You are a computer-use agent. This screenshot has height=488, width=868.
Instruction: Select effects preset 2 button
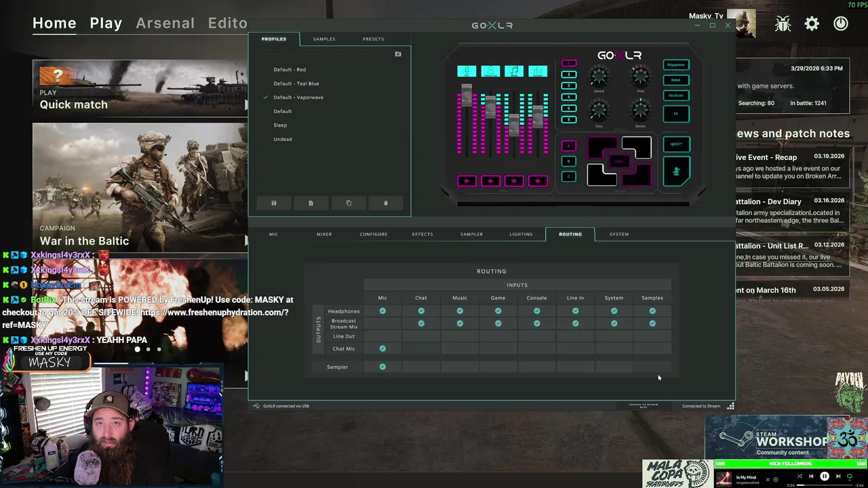(569, 75)
